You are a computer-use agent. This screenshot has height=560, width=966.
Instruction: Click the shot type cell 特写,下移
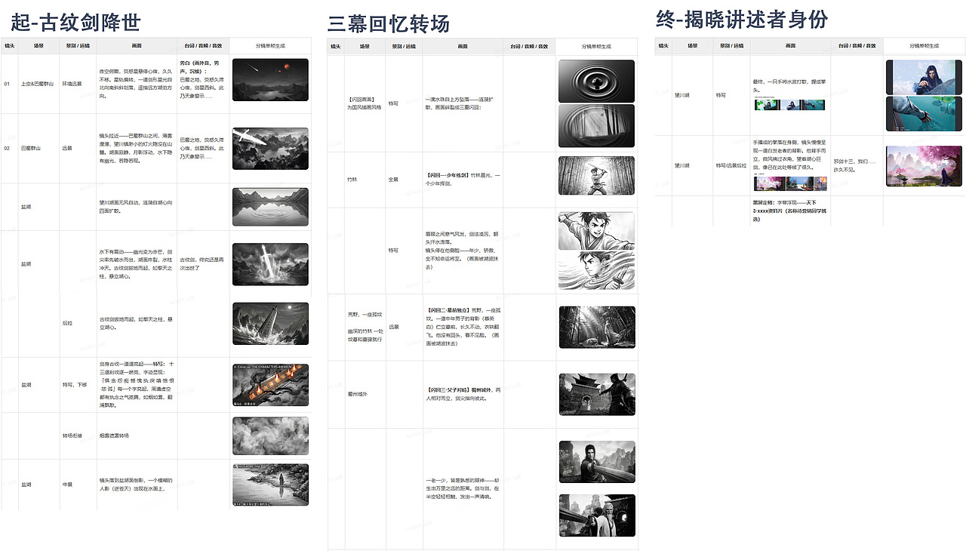73,384
